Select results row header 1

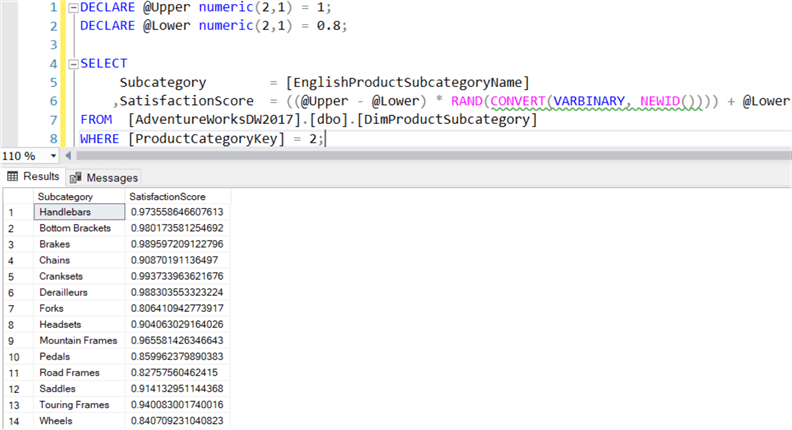tap(18, 212)
